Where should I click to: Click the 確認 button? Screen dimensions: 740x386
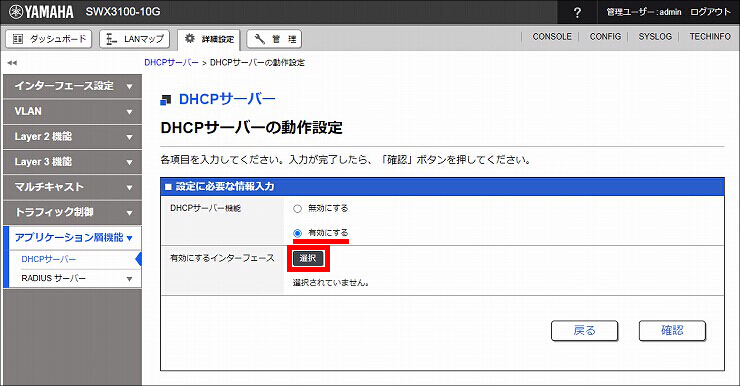coord(672,330)
